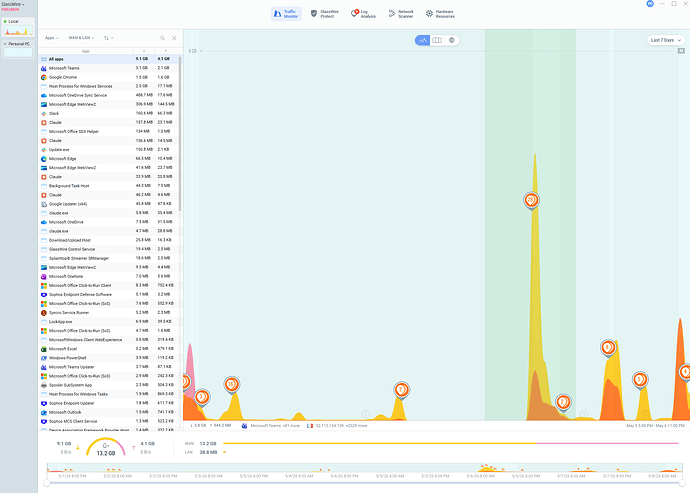Expand the Apps filter dropdown
This screenshot has width=690, height=493.
(x=51, y=38)
